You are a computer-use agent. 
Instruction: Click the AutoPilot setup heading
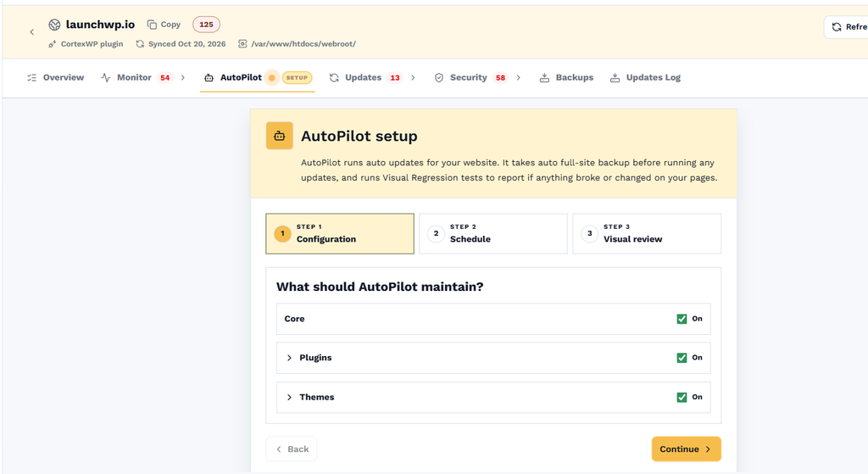tap(359, 137)
